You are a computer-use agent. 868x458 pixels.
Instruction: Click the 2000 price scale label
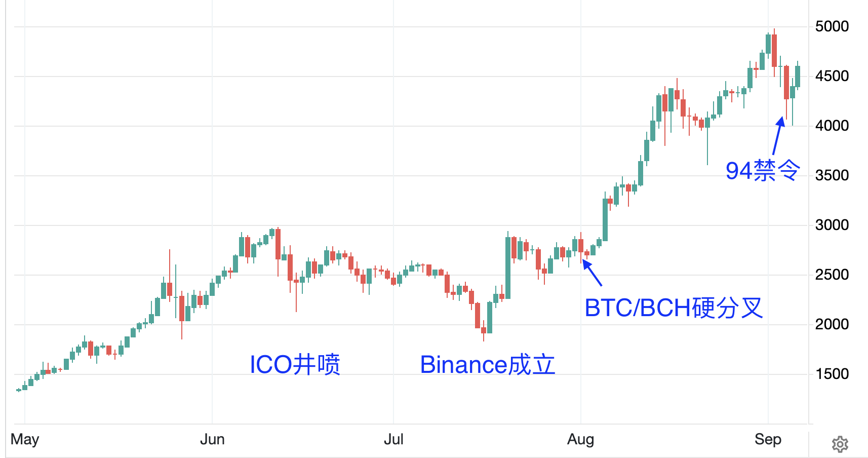coord(832,324)
